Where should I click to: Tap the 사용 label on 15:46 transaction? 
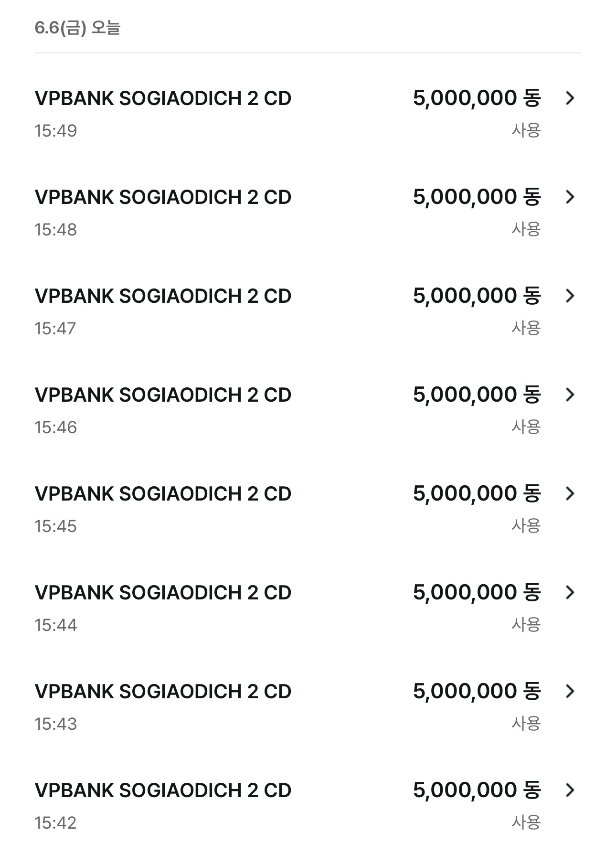click(x=526, y=427)
